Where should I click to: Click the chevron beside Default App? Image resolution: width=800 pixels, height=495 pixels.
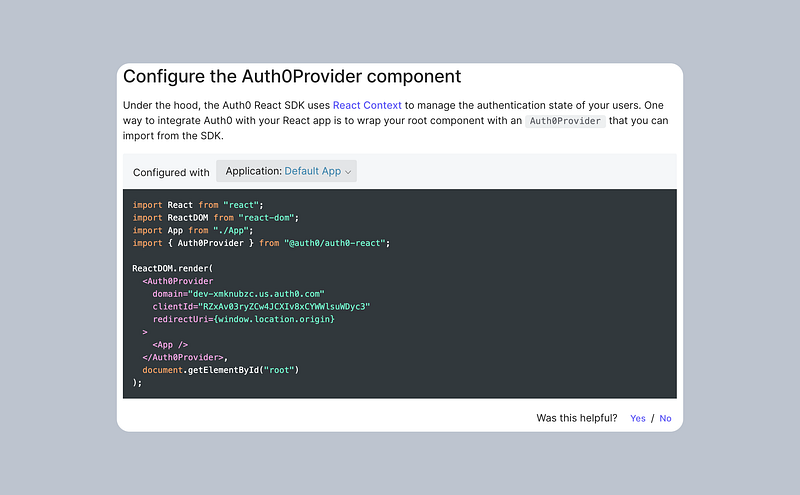click(x=348, y=172)
